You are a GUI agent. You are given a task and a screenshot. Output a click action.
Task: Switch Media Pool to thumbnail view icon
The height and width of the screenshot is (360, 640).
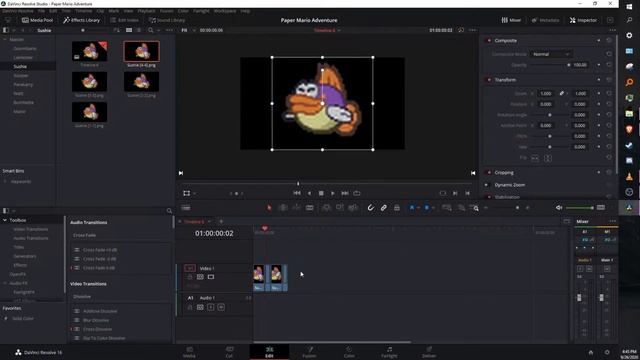(129, 30)
